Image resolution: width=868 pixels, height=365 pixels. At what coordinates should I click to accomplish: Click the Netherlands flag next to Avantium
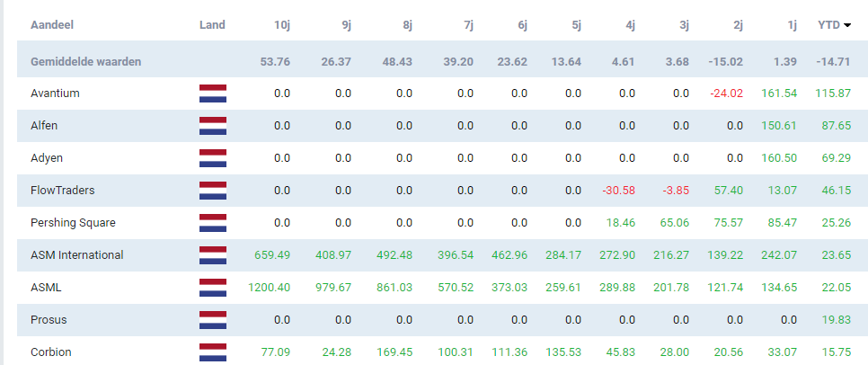(213, 93)
